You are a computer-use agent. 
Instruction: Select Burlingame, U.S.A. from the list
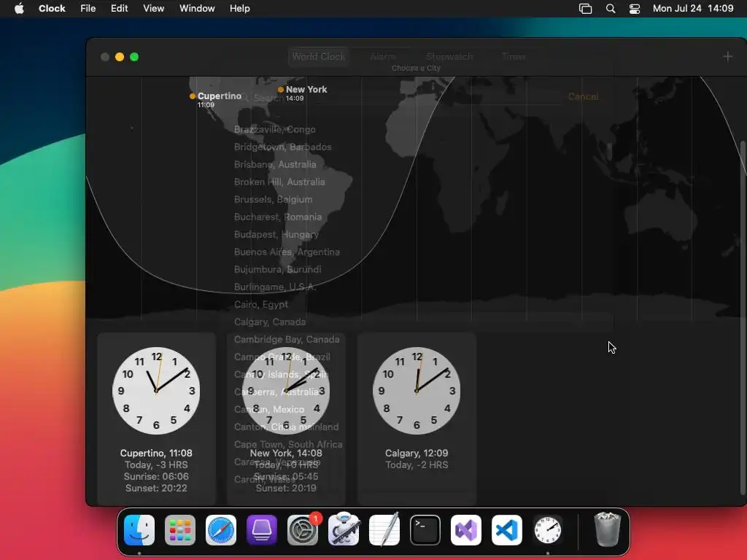(275, 287)
